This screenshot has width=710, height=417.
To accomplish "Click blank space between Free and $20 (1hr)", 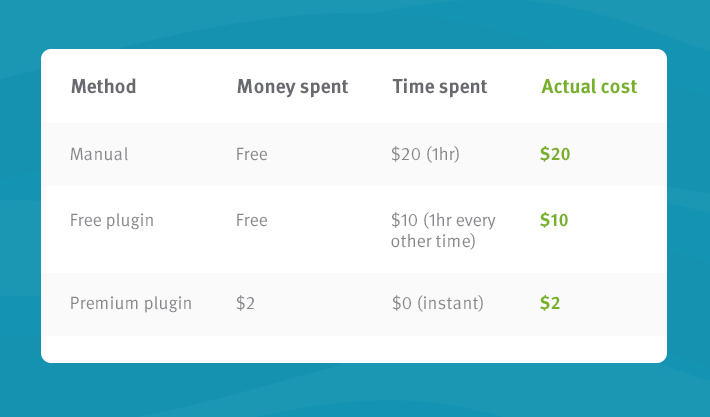I will point(330,155).
